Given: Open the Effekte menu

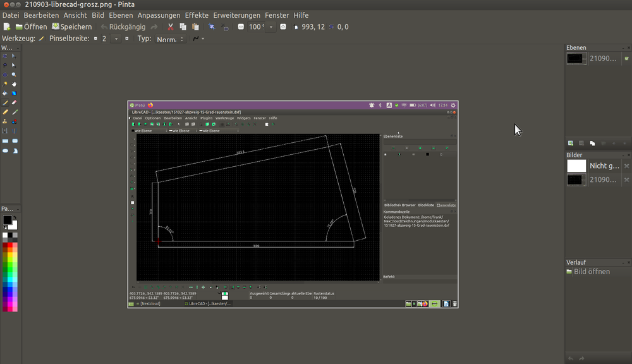Looking at the screenshot, I should coord(197,15).
